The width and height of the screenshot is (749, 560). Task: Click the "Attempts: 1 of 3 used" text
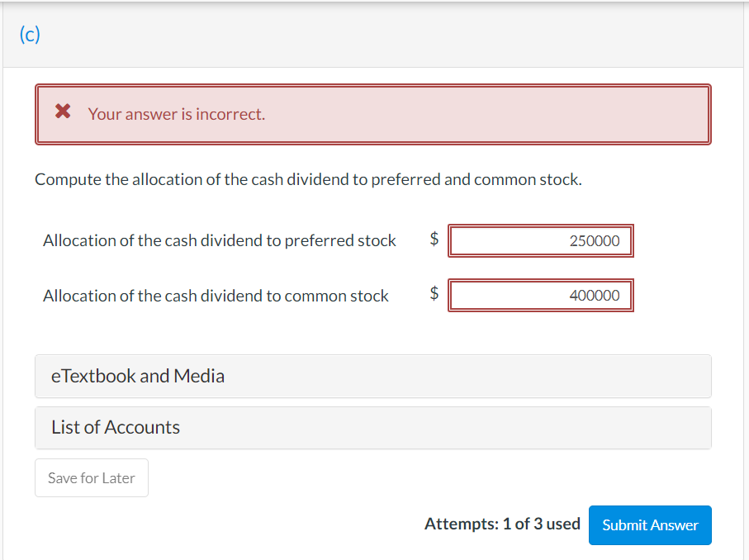[501, 524]
